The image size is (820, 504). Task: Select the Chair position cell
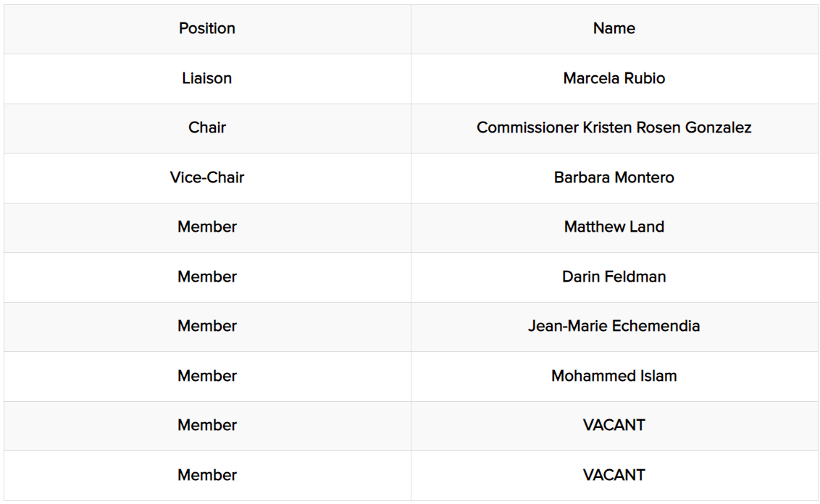207,127
